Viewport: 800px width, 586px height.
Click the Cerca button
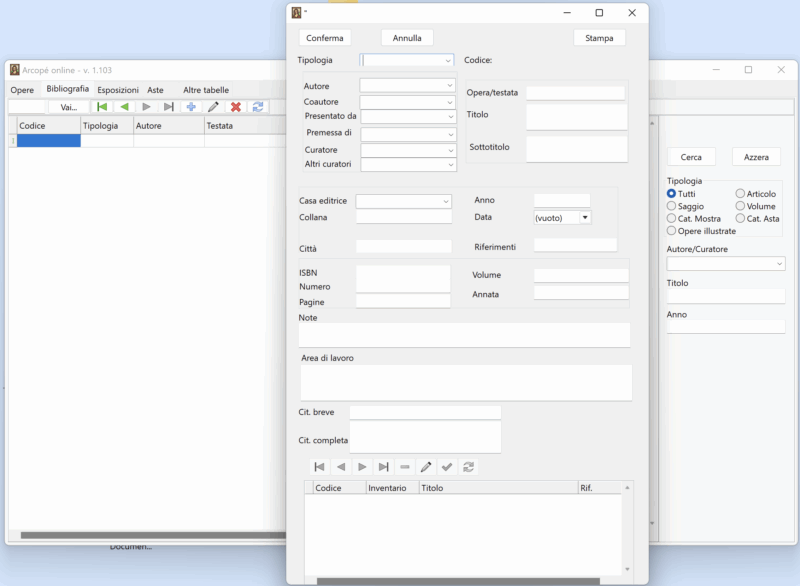(x=691, y=157)
